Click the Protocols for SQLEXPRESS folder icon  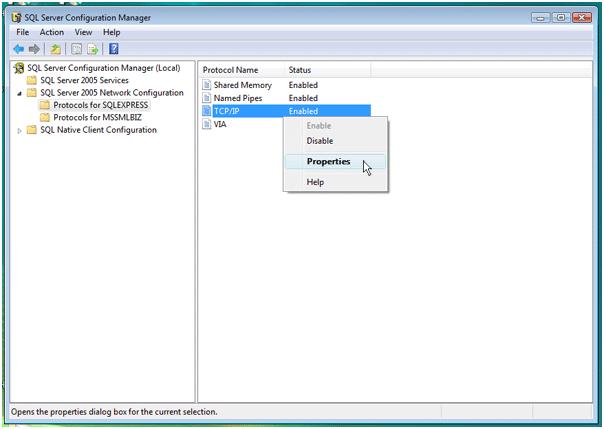45,105
